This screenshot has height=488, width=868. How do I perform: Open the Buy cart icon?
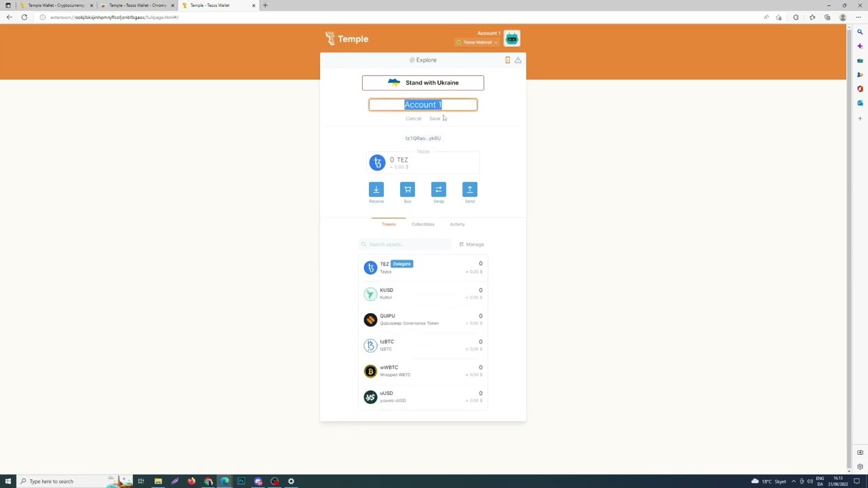point(408,189)
